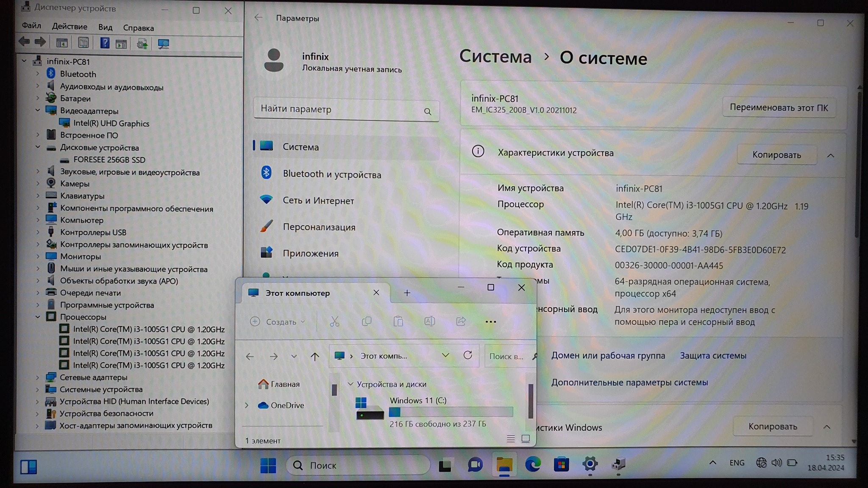Click the back arrow in Device Manager toolbar
This screenshot has width=868, height=488.
[25, 42]
